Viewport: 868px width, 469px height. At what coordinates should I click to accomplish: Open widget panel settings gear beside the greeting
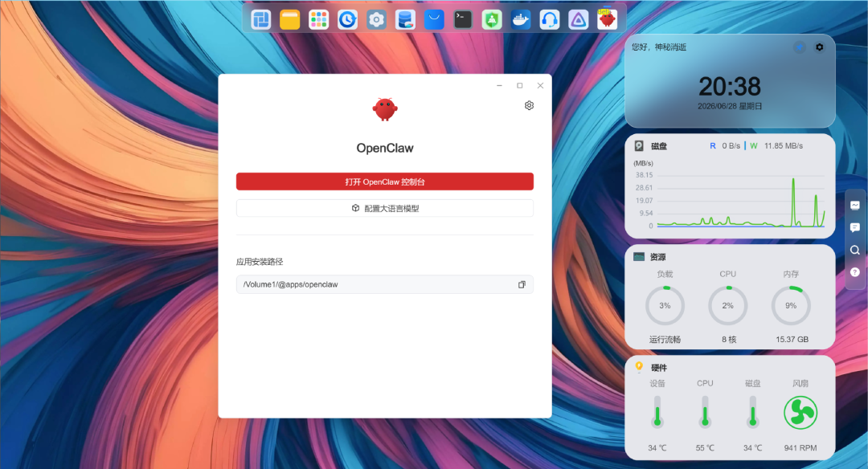819,47
